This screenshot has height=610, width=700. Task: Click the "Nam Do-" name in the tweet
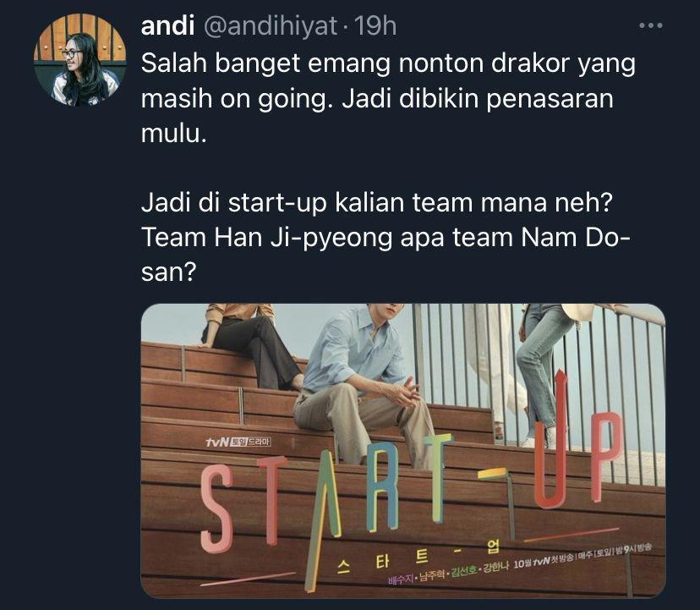[x=576, y=237]
